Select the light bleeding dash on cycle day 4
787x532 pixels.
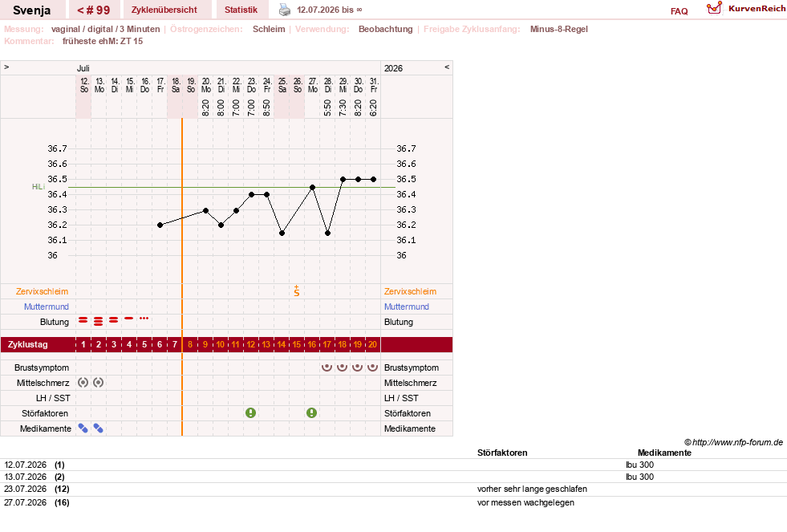coord(129,319)
